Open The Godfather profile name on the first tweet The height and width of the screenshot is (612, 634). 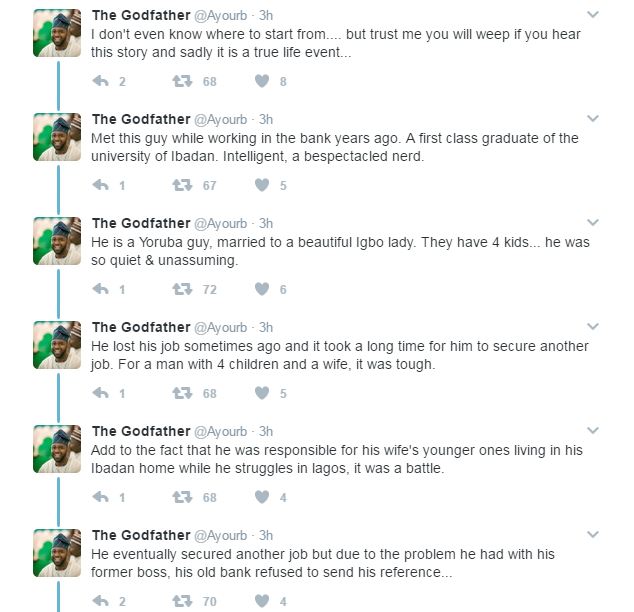[x=141, y=15]
